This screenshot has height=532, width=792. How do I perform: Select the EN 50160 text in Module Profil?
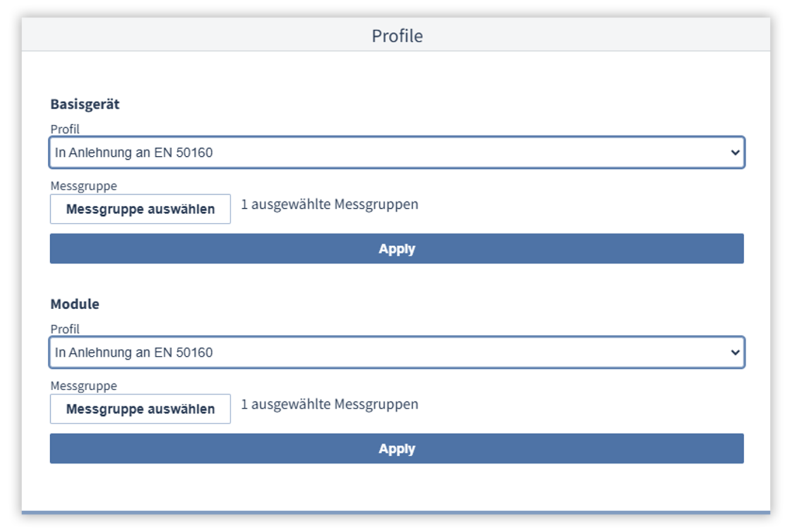(x=183, y=352)
